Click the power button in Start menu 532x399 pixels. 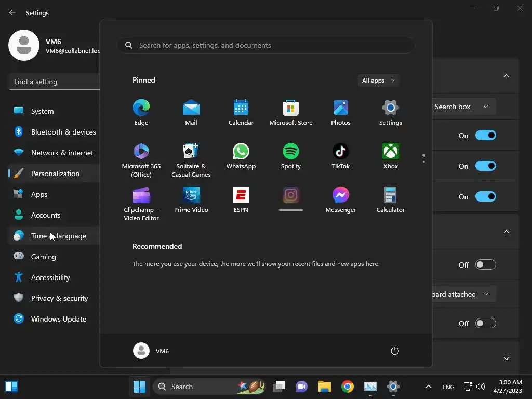(x=395, y=351)
